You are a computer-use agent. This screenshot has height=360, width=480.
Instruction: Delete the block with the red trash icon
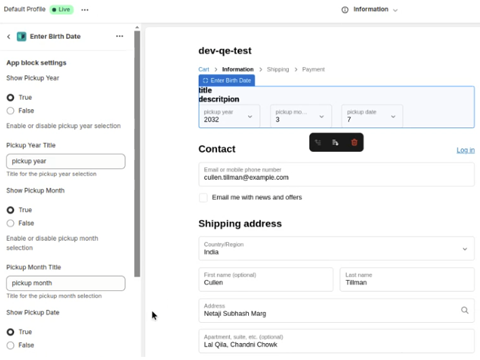click(x=354, y=143)
